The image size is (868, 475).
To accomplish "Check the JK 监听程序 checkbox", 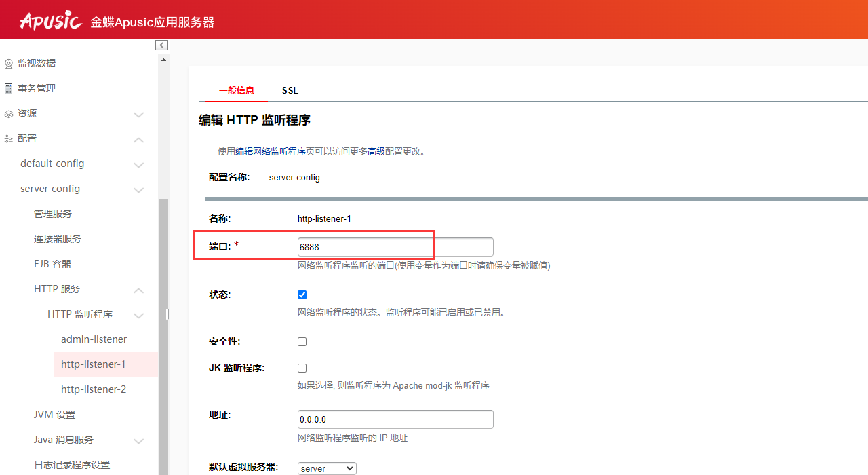I will point(302,368).
